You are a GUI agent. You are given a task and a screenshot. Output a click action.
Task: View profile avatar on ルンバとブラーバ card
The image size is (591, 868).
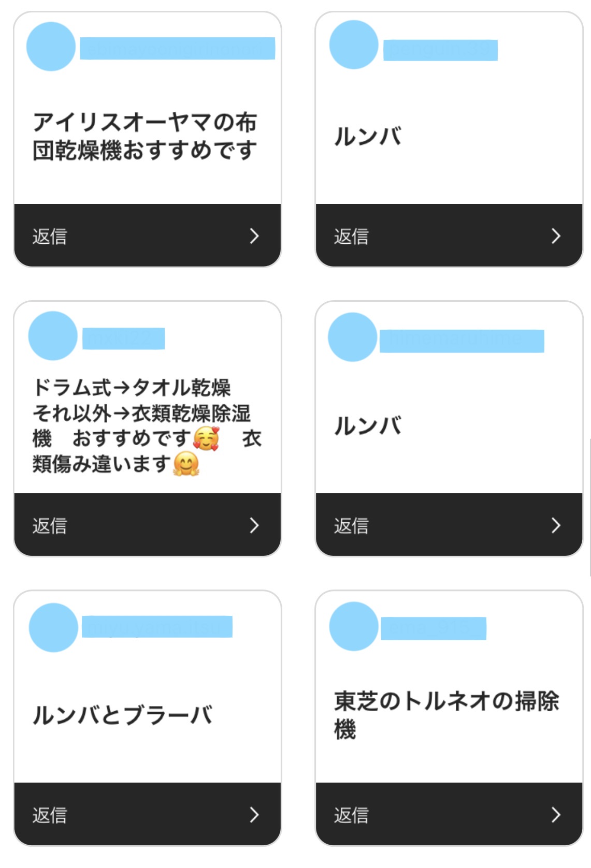(x=53, y=627)
